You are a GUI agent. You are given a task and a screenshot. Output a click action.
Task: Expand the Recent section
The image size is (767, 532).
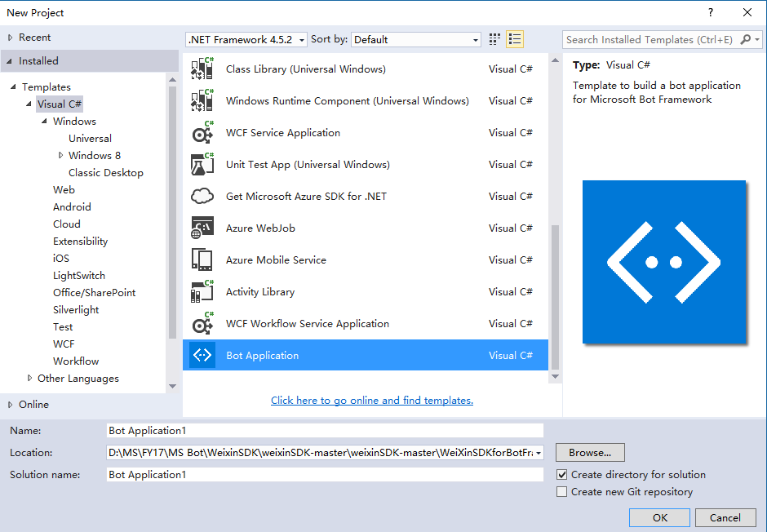pos(11,38)
